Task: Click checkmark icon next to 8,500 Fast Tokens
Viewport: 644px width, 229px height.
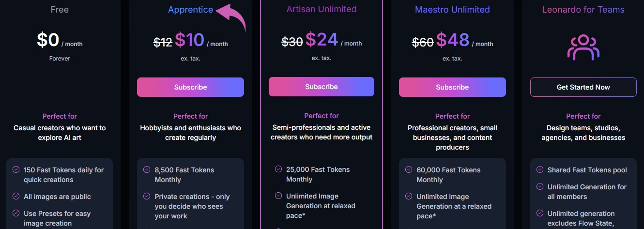Action: (x=147, y=170)
